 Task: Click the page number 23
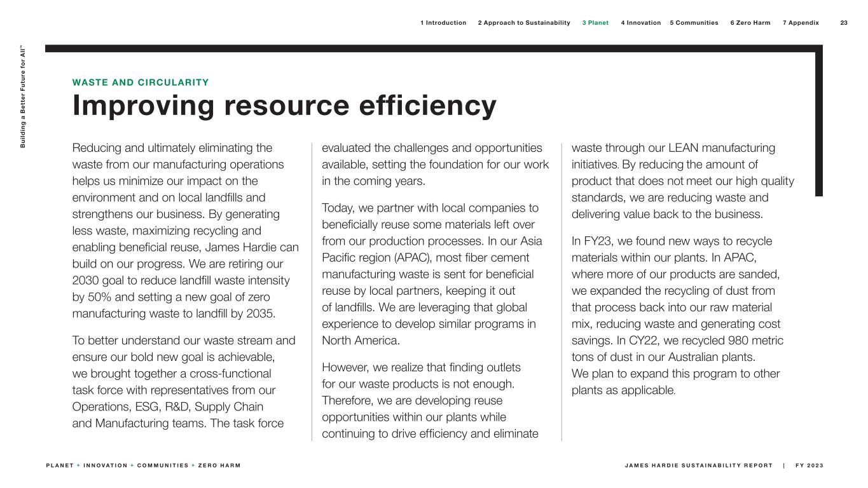point(844,23)
